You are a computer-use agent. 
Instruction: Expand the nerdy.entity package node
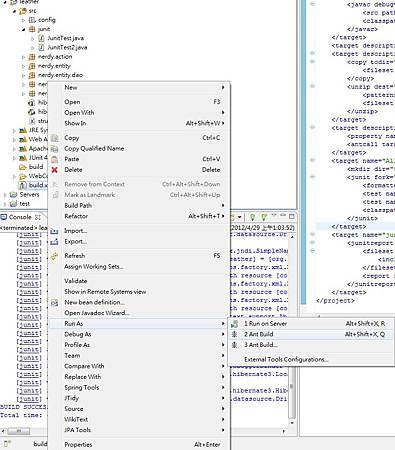click(23, 66)
